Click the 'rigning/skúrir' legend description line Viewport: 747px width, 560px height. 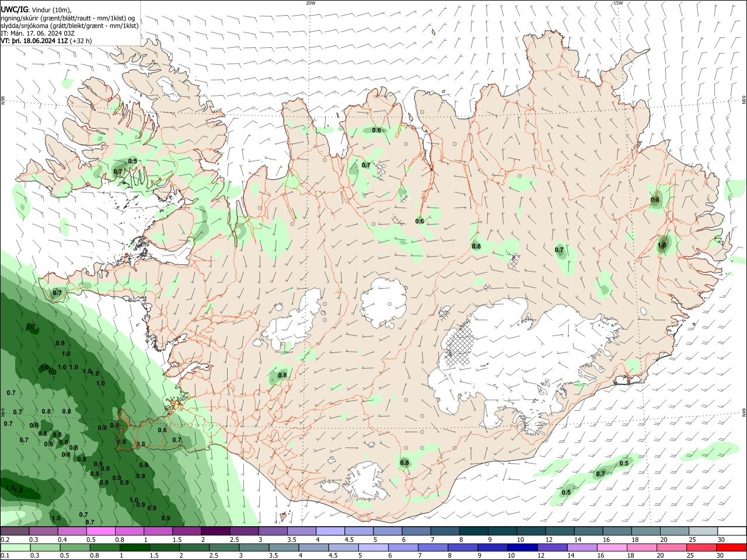[x=68, y=18]
